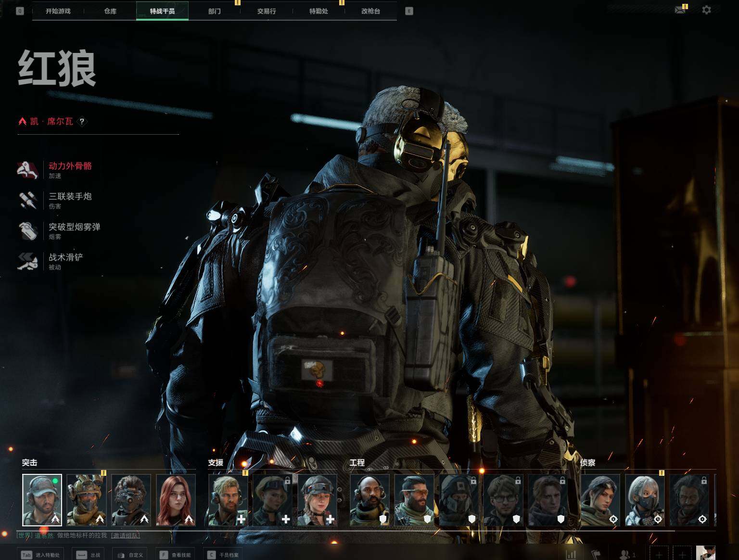739x560 pixels.
Task: Select the red-haired assault operator portrait
Action: [x=176, y=500]
